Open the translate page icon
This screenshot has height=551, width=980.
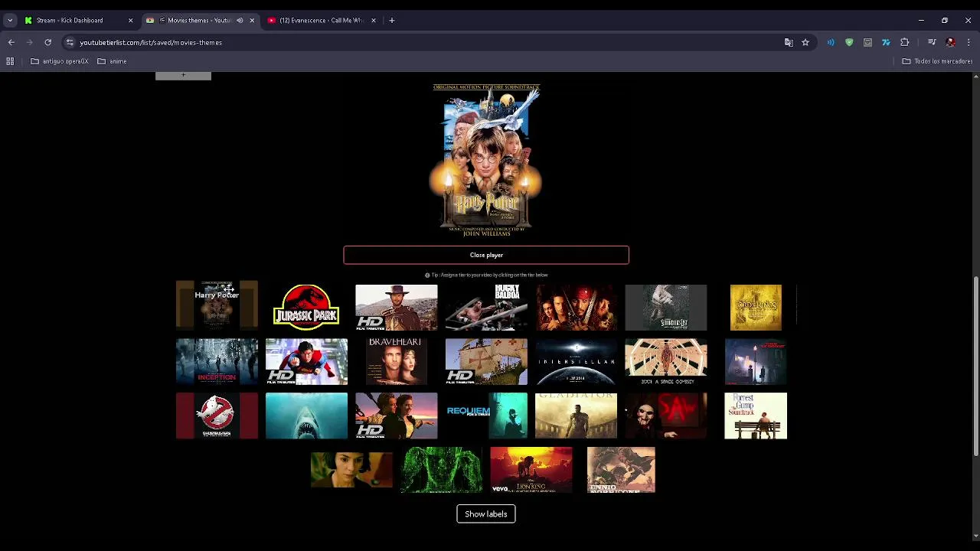789,43
